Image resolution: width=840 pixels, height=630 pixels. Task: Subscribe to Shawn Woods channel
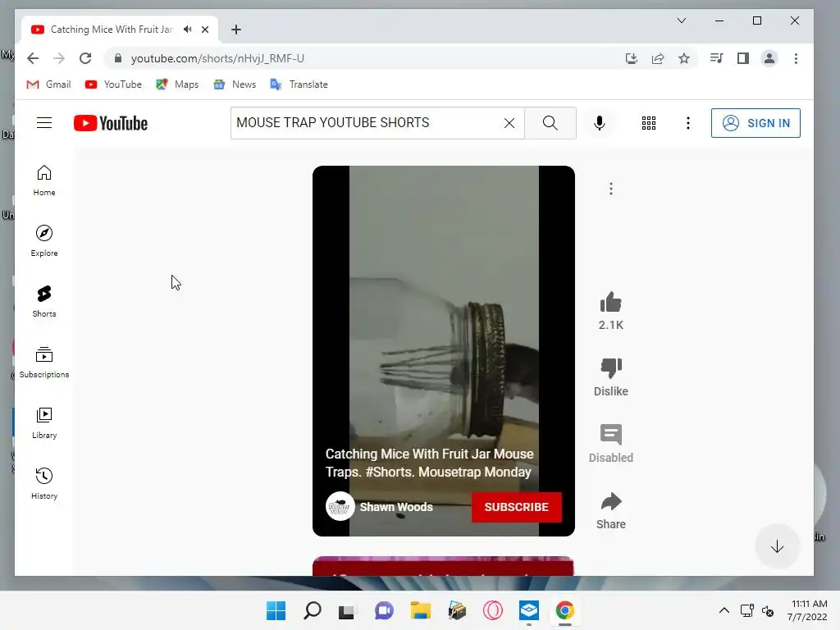click(x=517, y=507)
